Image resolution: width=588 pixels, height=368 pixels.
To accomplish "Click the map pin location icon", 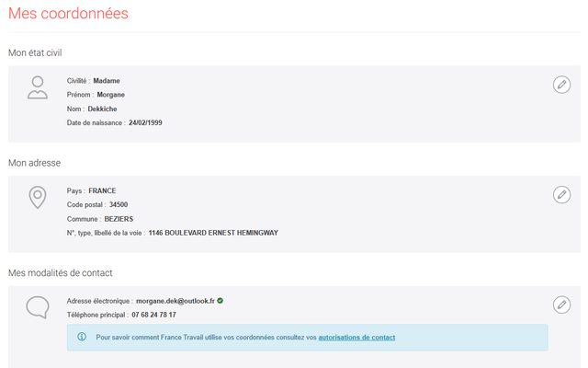I will [x=38, y=197].
